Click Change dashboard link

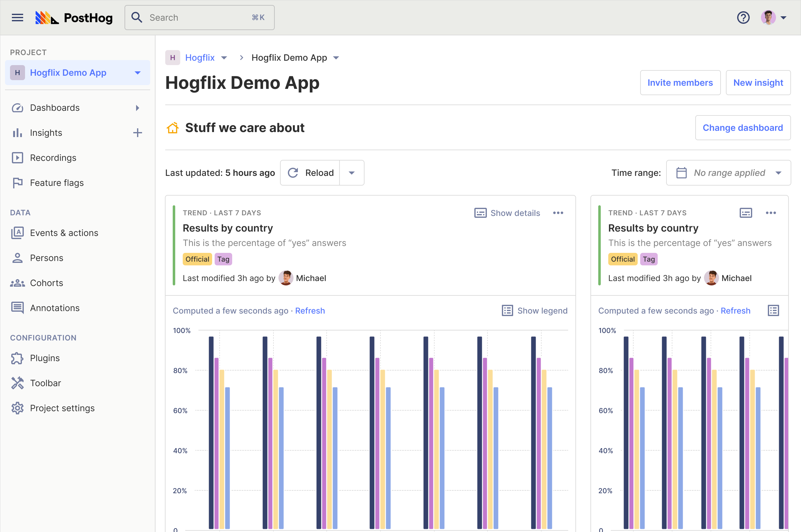[742, 128]
